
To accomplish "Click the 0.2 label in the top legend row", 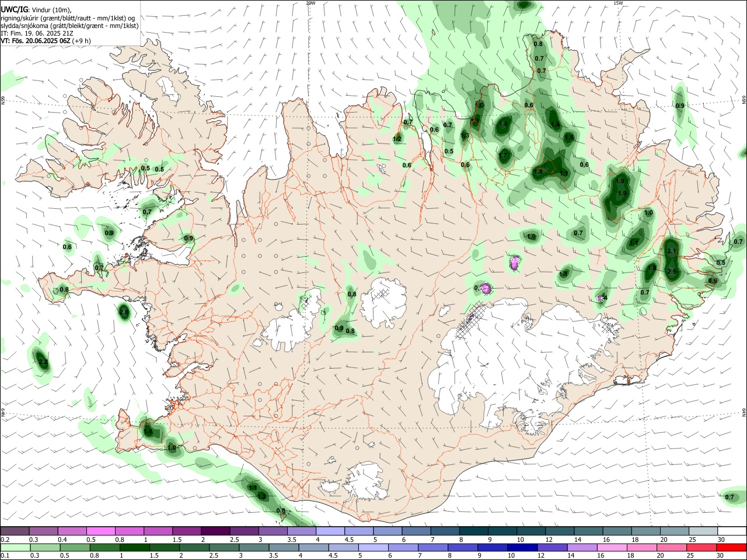I will tap(5, 540).
